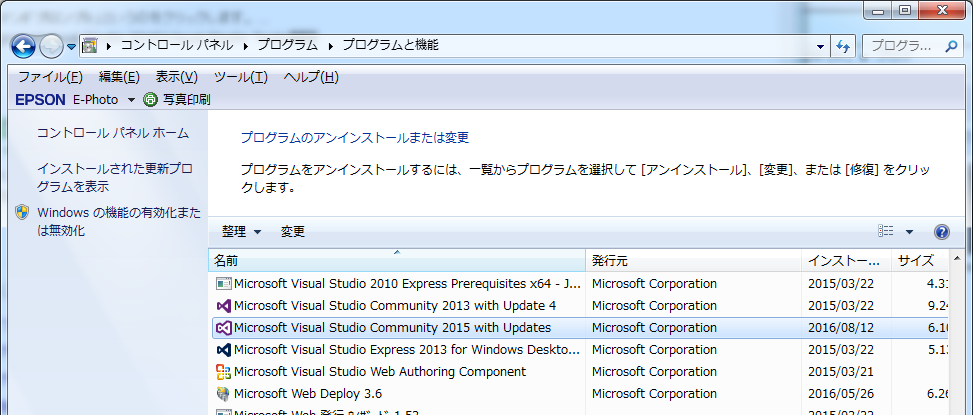
Task: Open the view options dropdown arrow
Action: pos(909,232)
